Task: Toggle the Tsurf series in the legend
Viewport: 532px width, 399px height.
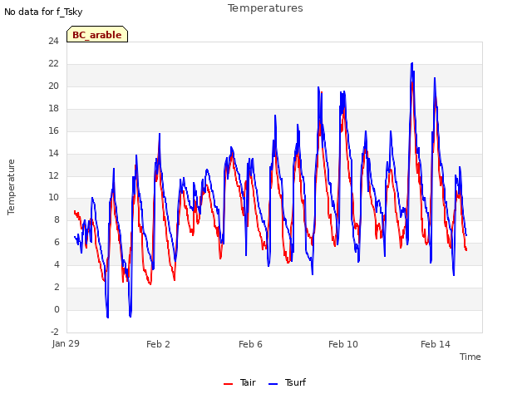Action: coord(287,382)
